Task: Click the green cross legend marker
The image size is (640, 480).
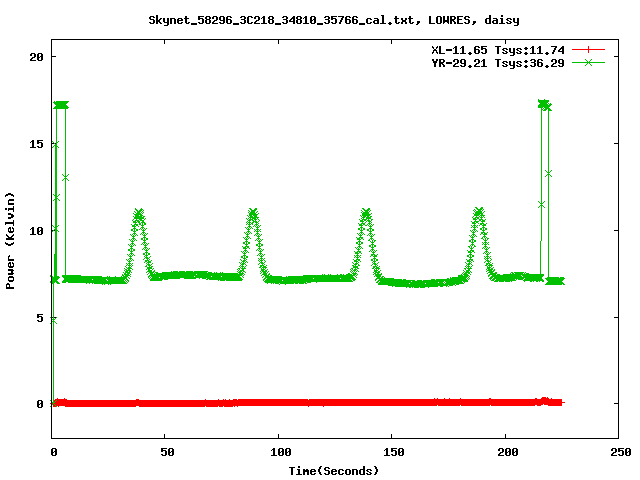Action: [588, 62]
